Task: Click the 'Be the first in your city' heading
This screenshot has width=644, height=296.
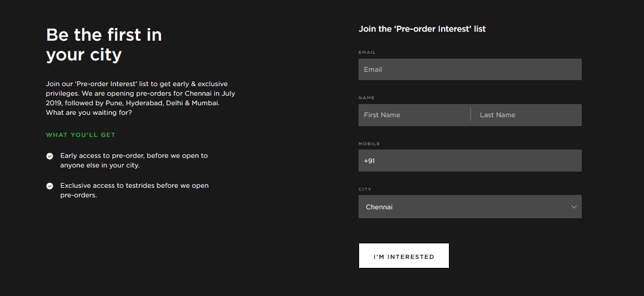Action: click(x=104, y=45)
